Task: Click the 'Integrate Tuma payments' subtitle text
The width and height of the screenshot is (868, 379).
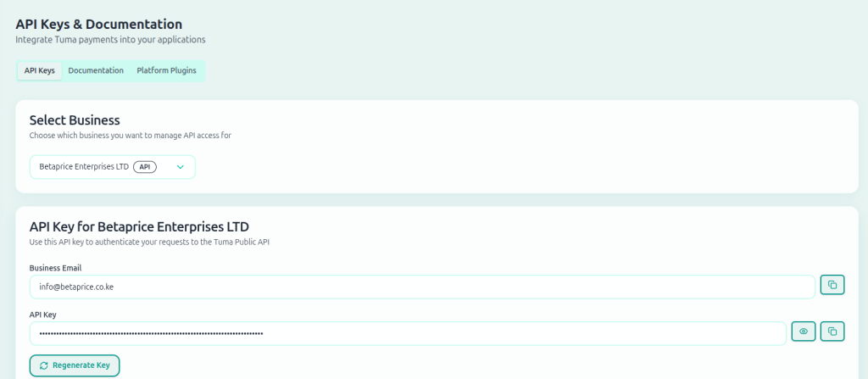Action: (x=111, y=40)
